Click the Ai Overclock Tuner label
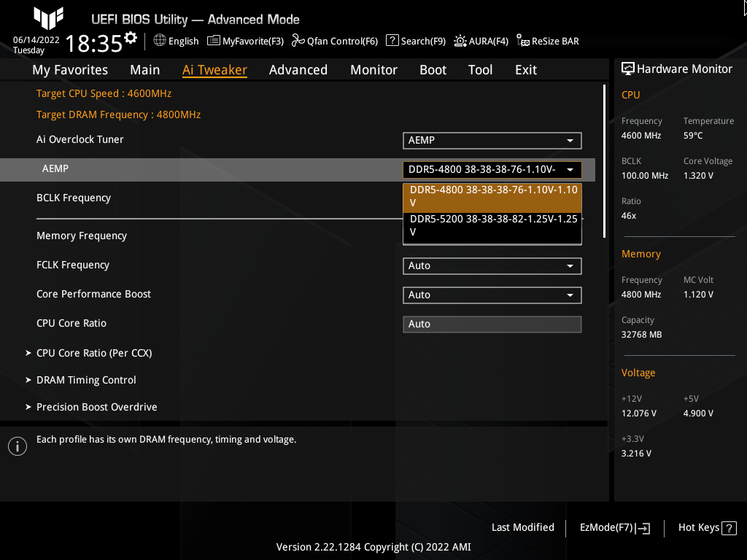Screen dimensions: 747x560 click(x=80, y=139)
